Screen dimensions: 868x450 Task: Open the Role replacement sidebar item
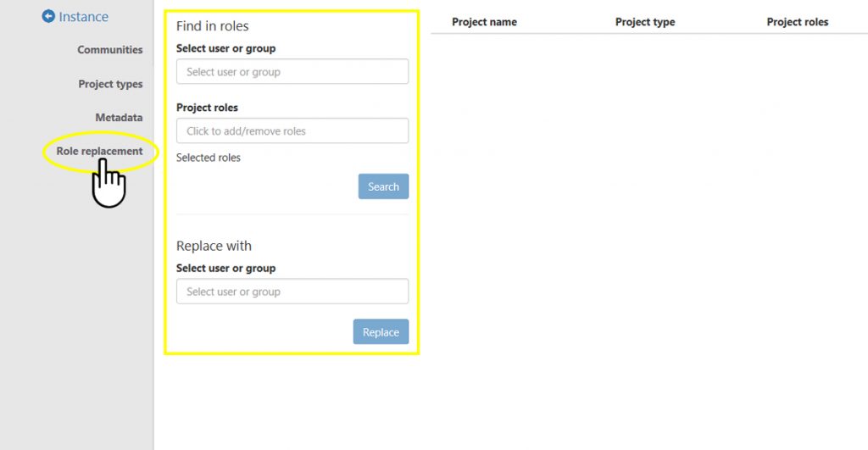tap(99, 151)
